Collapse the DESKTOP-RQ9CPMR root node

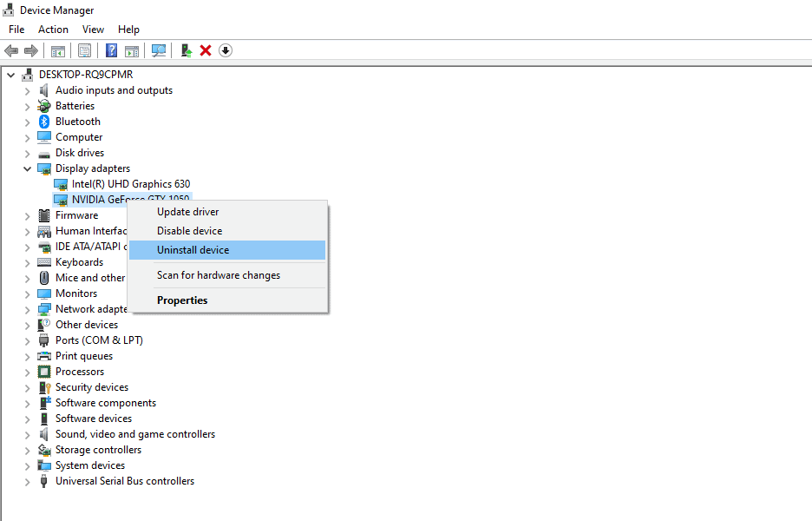point(11,76)
